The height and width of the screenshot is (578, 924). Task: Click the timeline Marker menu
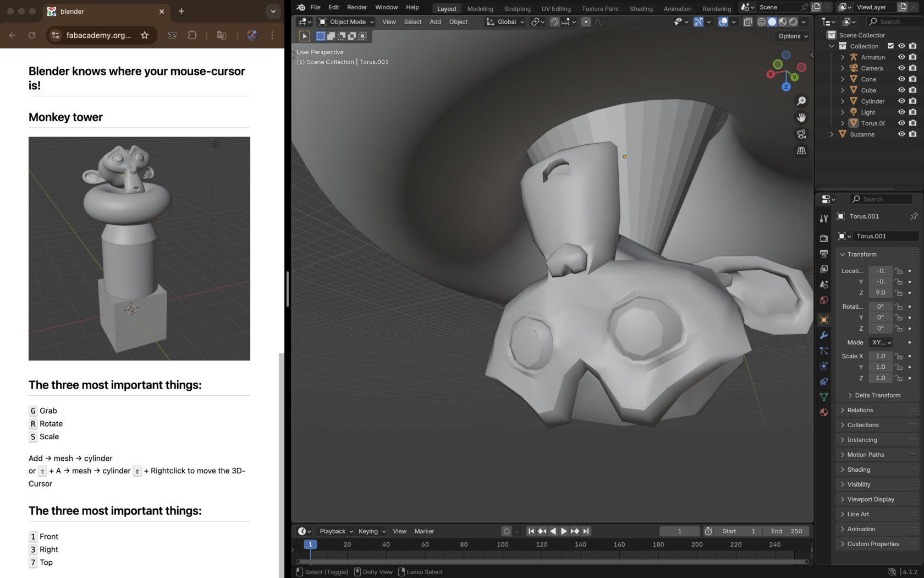coord(424,531)
